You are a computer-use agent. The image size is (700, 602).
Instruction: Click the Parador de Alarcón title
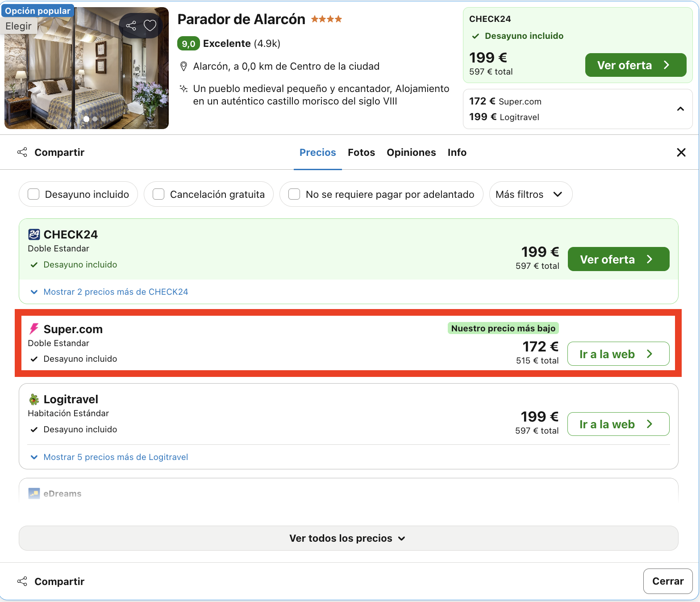pos(242,19)
